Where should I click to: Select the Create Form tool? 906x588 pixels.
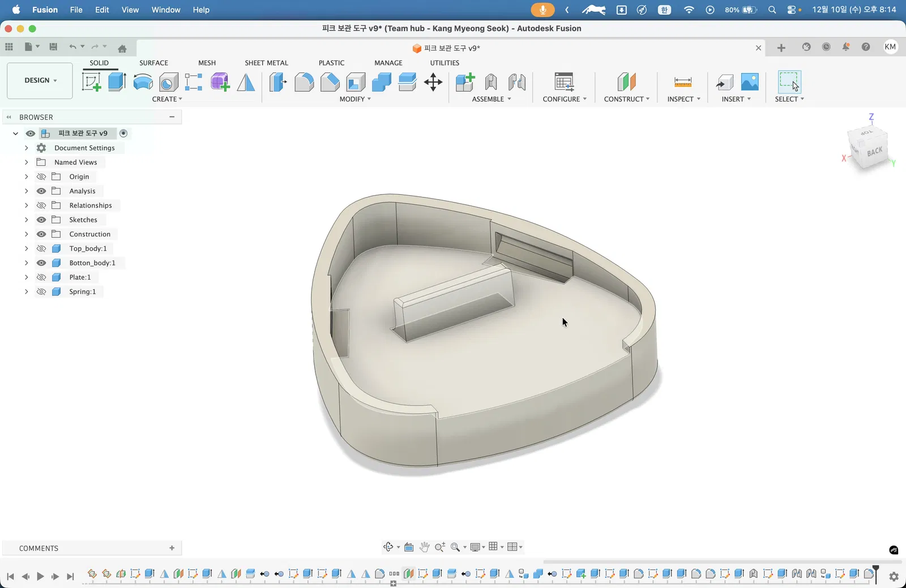coord(220,82)
